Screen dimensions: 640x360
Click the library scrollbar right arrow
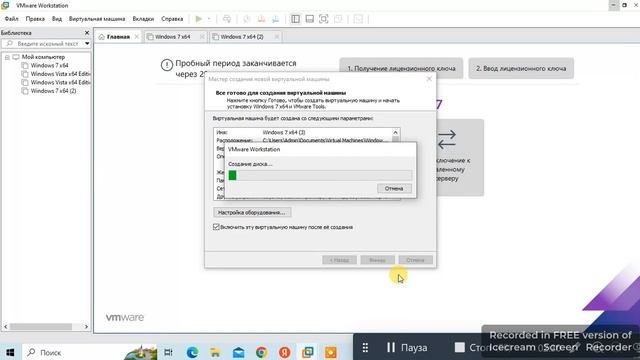(x=86, y=327)
